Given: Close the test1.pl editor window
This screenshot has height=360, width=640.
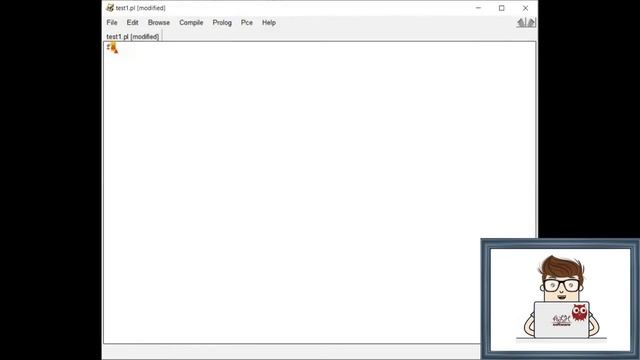Looking at the screenshot, I should 525,8.
